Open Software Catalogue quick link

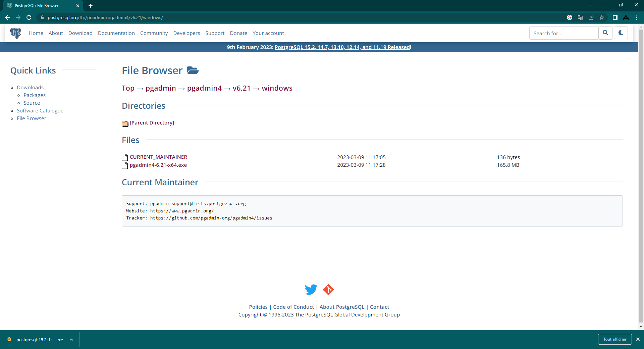point(40,110)
